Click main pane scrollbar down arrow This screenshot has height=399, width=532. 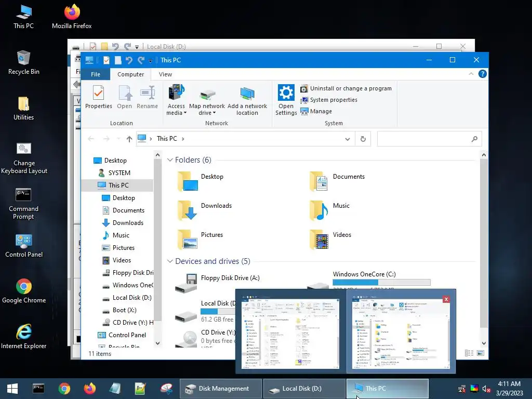point(484,343)
